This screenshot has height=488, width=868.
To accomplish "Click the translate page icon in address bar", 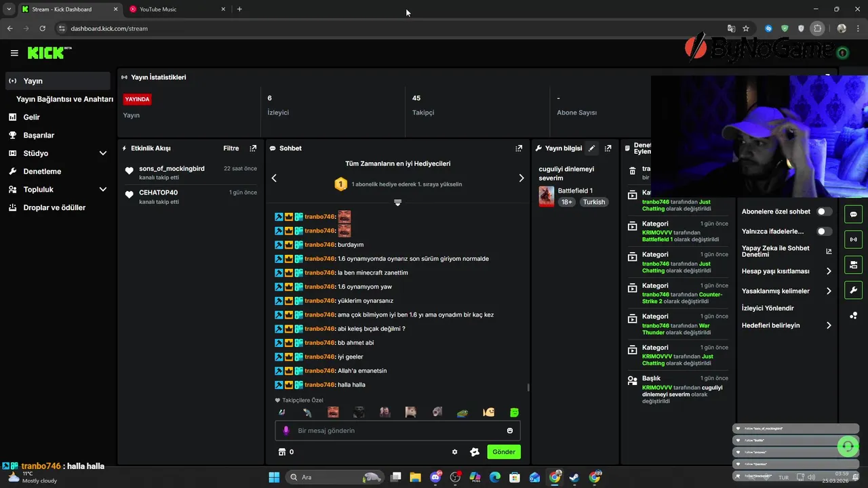I will coord(731,28).
